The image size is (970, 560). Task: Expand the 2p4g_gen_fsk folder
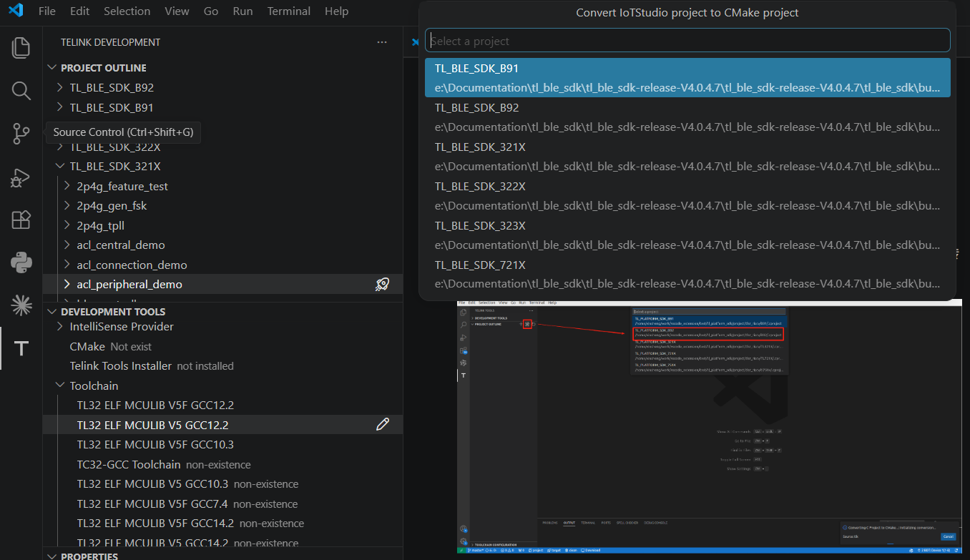click(67, 206)
